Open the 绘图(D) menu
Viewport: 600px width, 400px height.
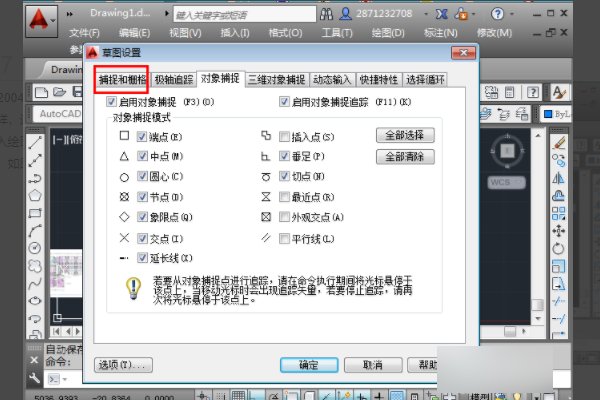click(x=388, y=33)
